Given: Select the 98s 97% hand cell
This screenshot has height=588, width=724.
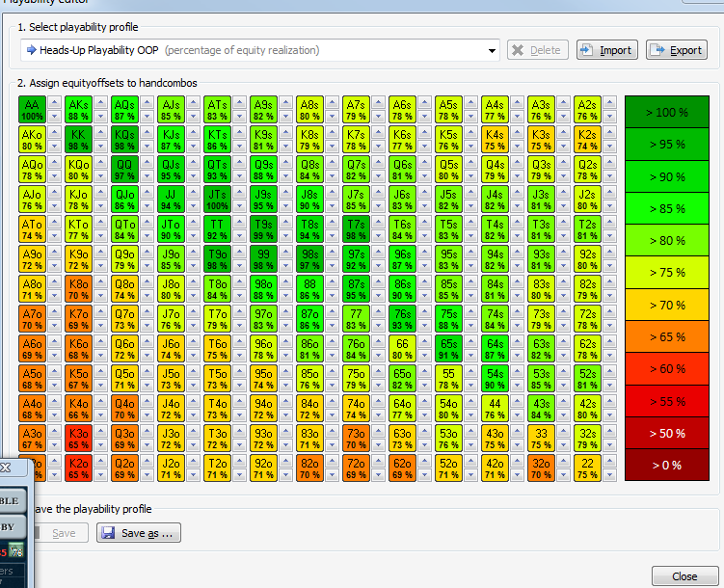Looking at the screenshot, I should (x=309, y=259).
